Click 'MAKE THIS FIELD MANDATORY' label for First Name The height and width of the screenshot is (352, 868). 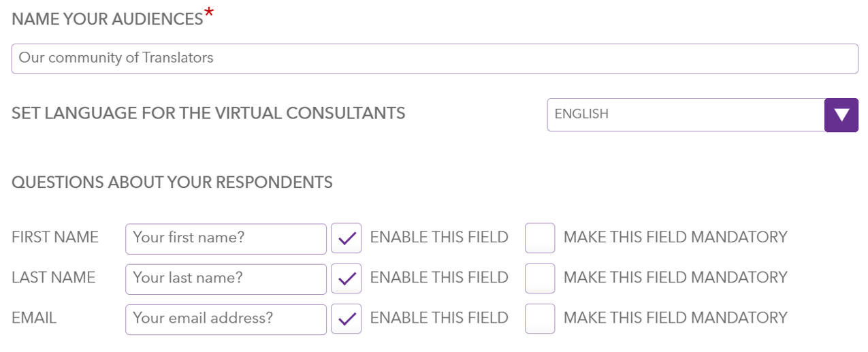[x=675, y=238]
